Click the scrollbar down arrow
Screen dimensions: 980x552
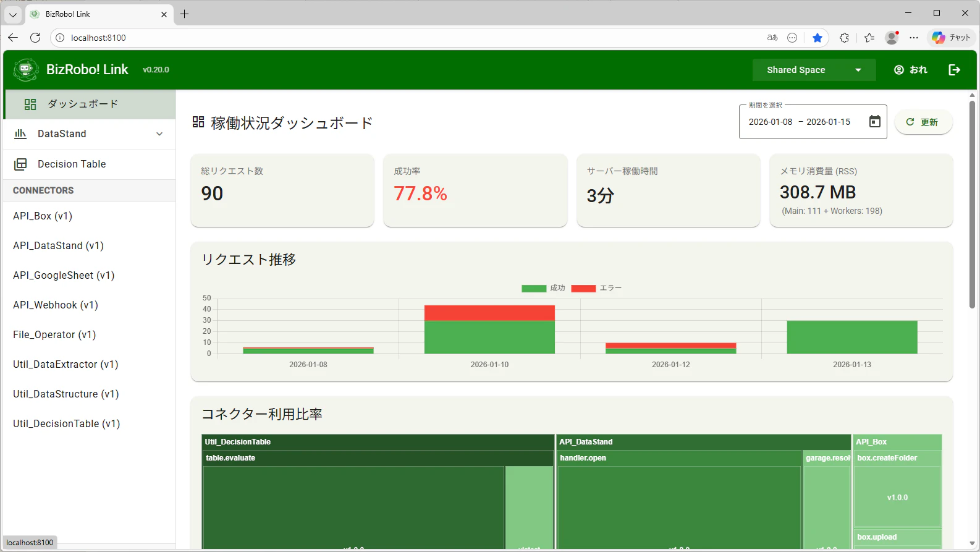[972, 544]
